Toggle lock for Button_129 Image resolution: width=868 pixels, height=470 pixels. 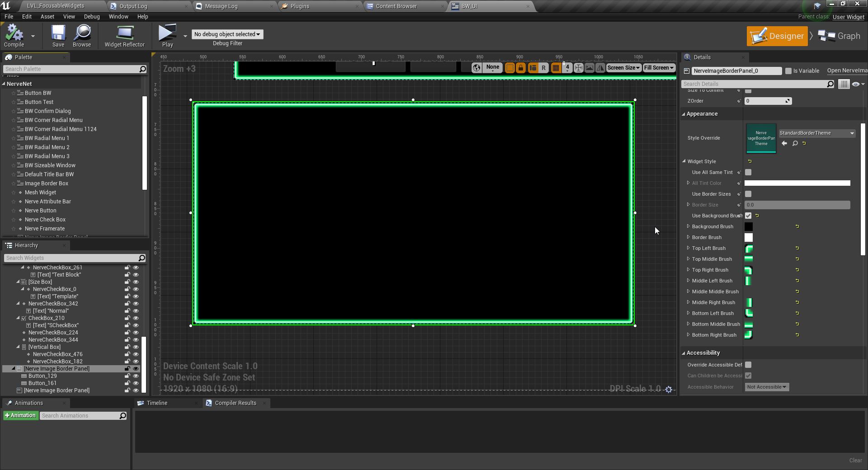pyautogui.click(x=127, y=376)
